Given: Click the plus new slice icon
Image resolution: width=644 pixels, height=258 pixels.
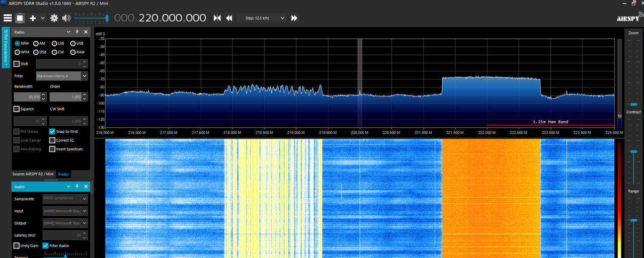Looking at the screenshot, I should click(x=33, y=18).
